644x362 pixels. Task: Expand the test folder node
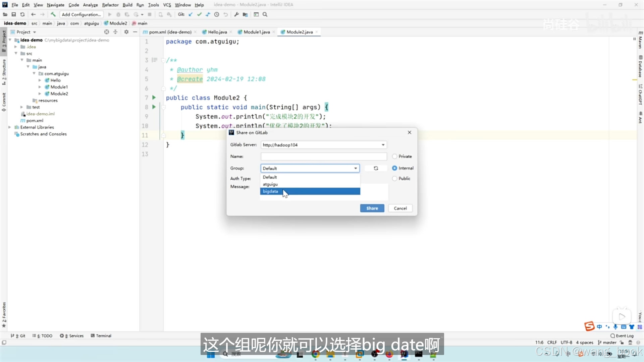22,107
